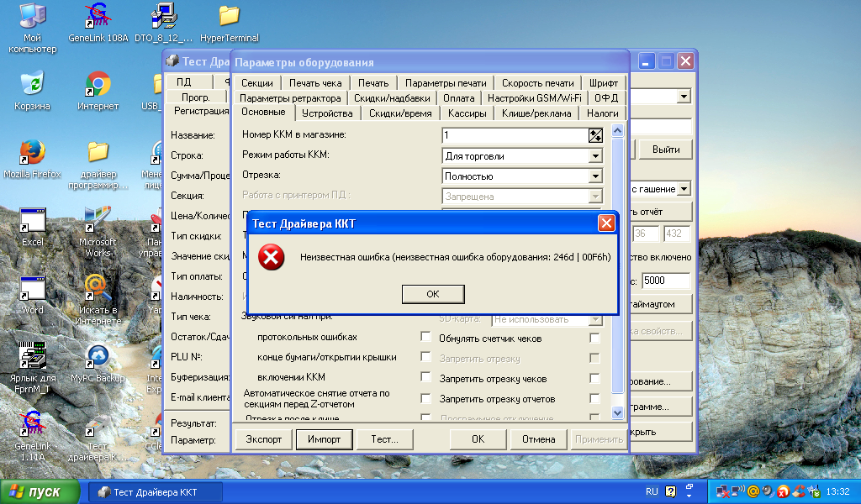The width and height of the screenshot is (861, 504).
Task: Open the Google Chrome Интернет shortcut
Action: click(98, 86)
